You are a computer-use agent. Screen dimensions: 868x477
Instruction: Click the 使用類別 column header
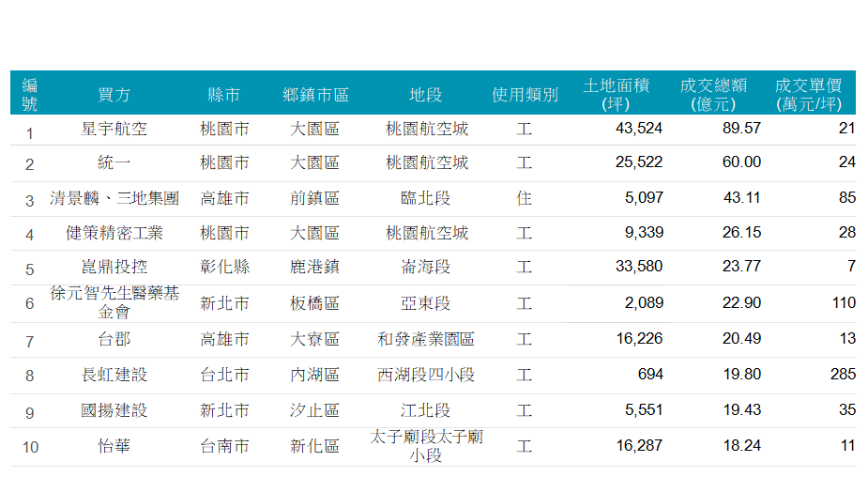(x=525, y=95)
